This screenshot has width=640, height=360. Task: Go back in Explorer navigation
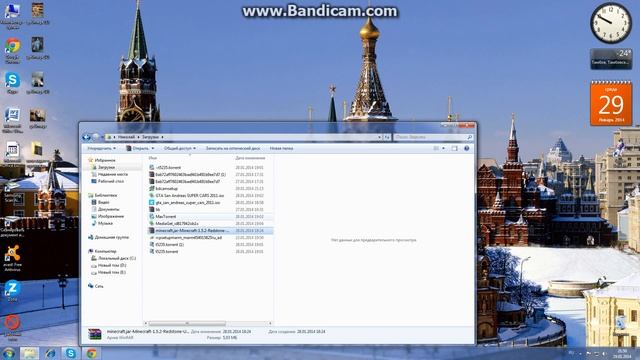86,137
